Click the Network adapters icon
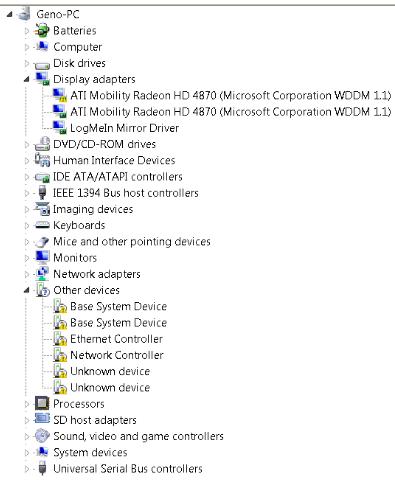 click(x=42, y=274)
